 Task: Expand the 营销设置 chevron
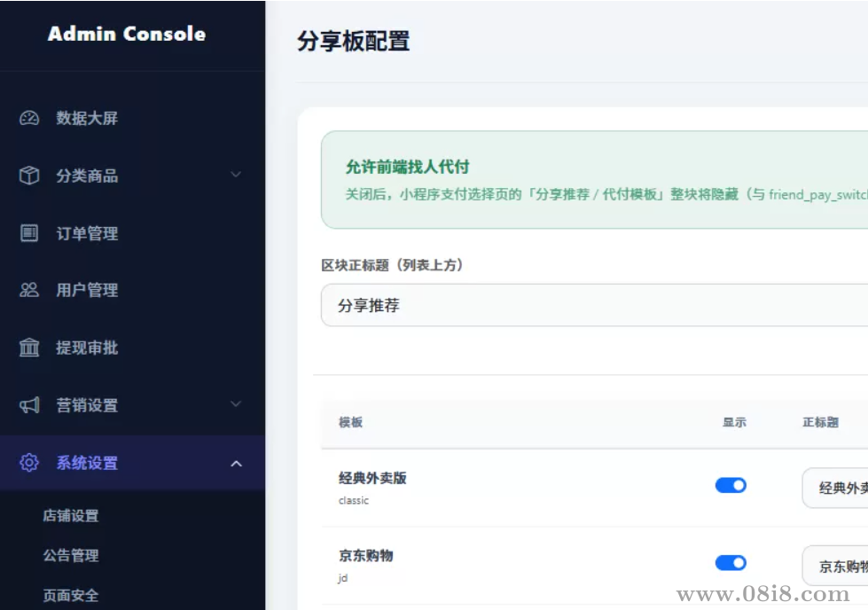(236, 404)
